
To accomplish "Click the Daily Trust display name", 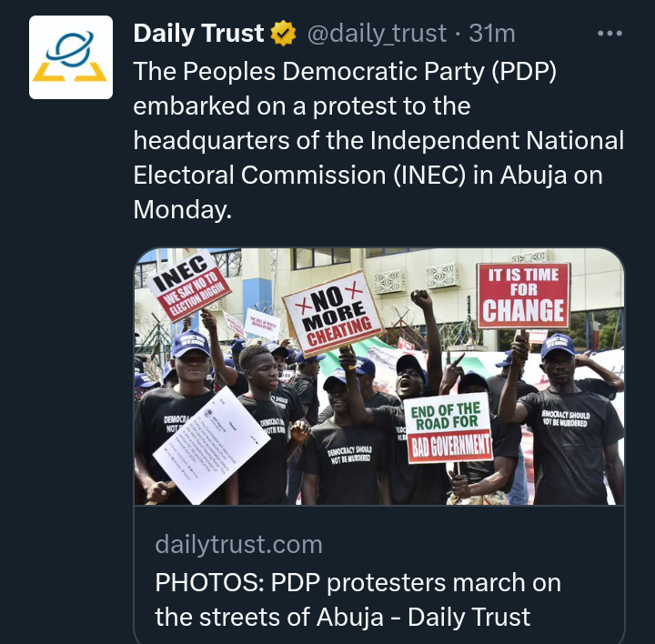I will pyautogui.click(x=199, y=35).
